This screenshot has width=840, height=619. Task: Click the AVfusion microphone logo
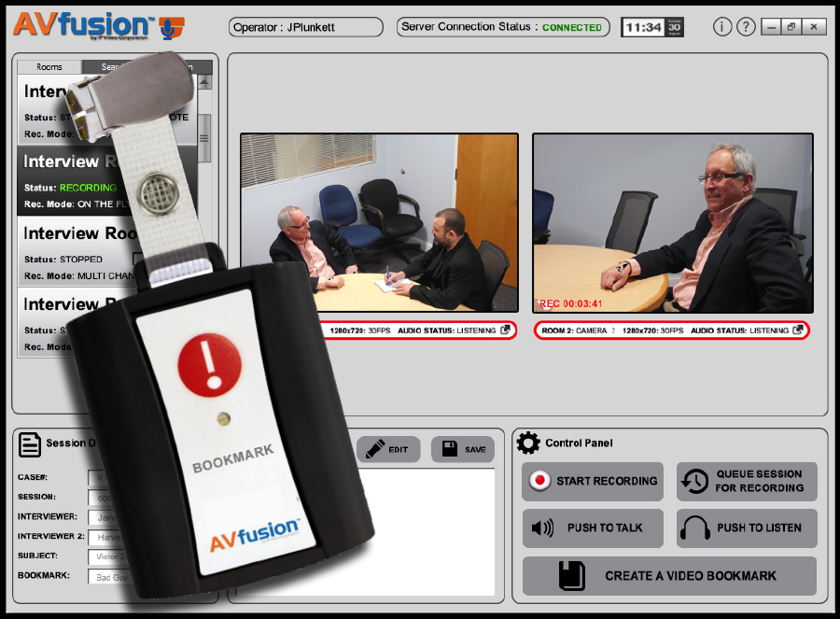point(171,28)
